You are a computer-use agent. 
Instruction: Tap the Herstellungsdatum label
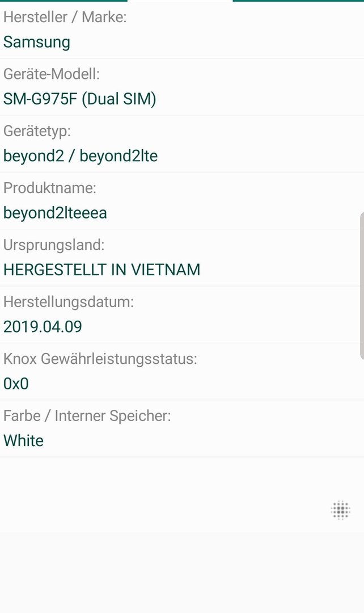[x=69, y=302]
